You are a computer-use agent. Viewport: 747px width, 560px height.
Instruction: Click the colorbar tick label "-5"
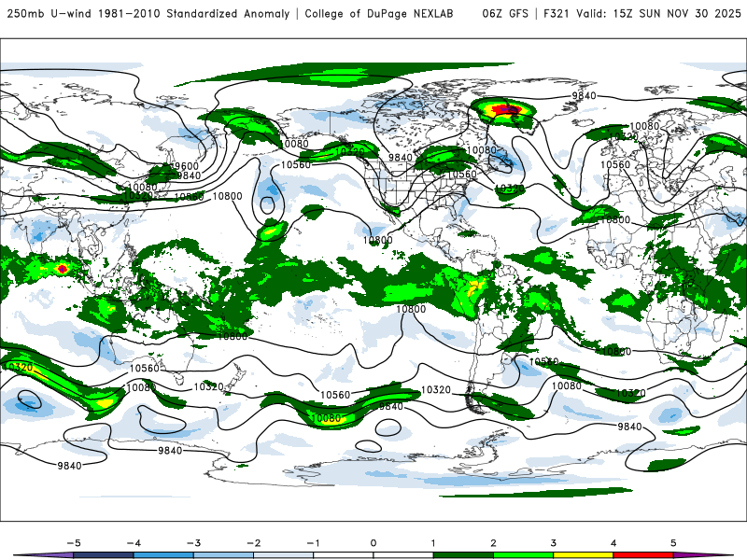point(74,543)
